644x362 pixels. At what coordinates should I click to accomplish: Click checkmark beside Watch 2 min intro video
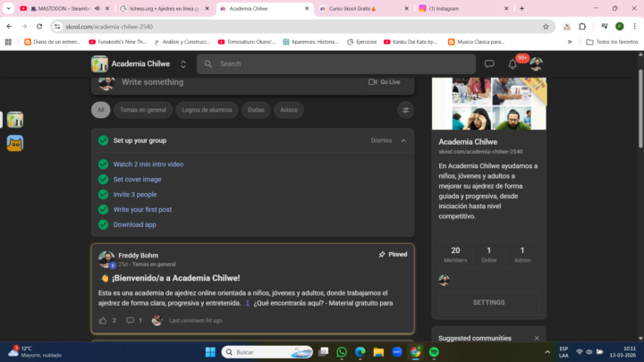pos(103,164)
